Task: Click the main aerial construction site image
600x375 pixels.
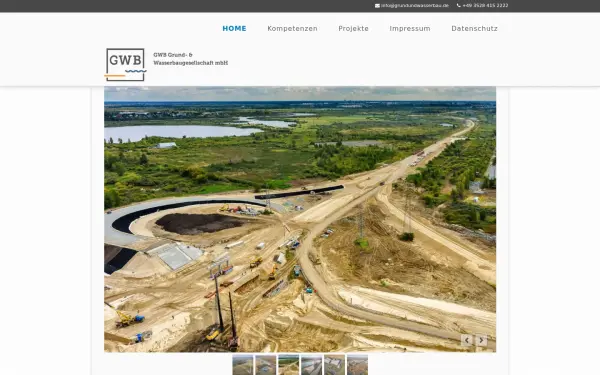Action: click(300, 219)
